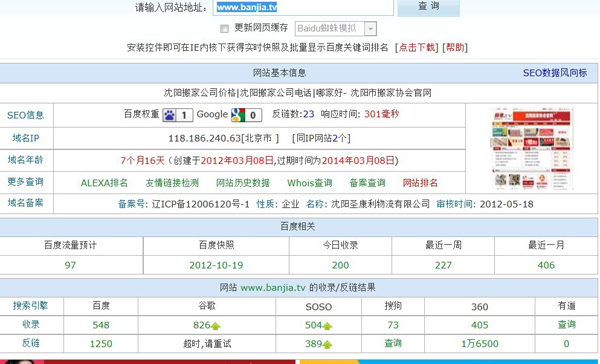
Task: Click green up arrow beside 826
Action: (x=216, y=326)
